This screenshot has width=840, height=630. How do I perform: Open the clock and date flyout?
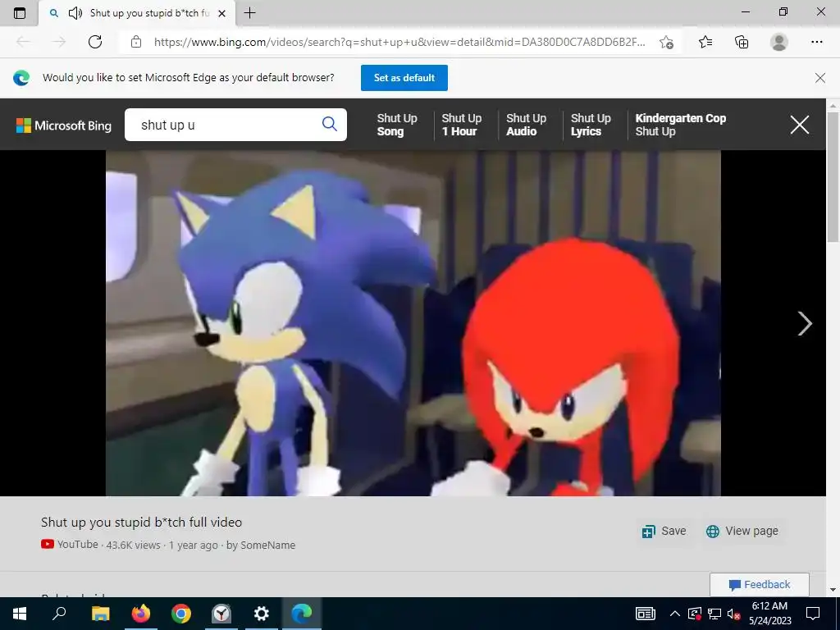pyautogui.click(x=769, y=614)
